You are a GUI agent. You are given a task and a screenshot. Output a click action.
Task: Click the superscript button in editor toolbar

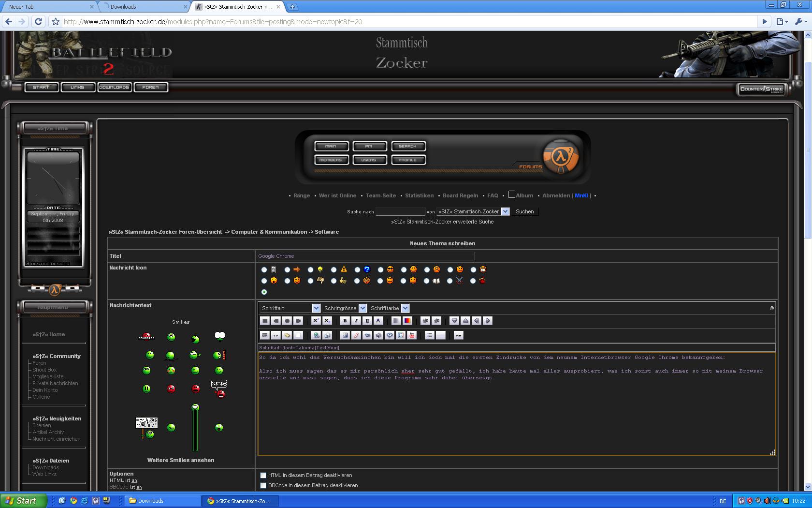coord(316,321)
